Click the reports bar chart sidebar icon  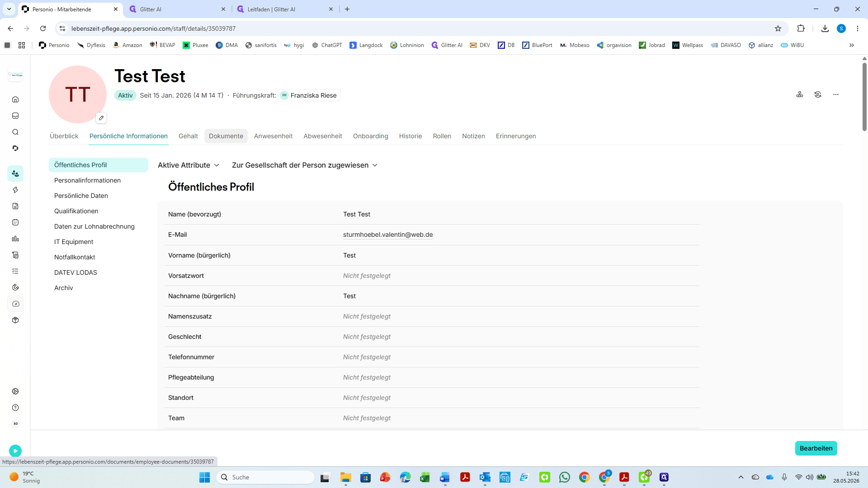[15, 239]
